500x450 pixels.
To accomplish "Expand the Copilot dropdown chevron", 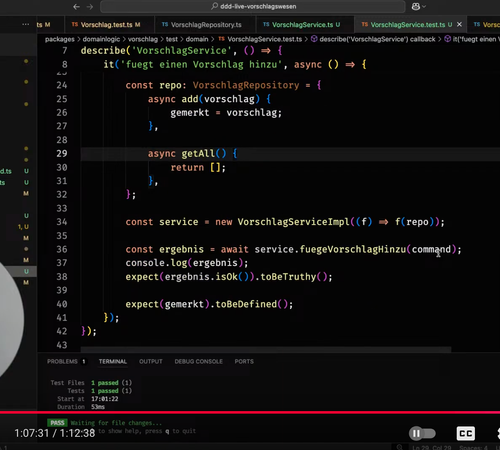I will pos(424,6).
